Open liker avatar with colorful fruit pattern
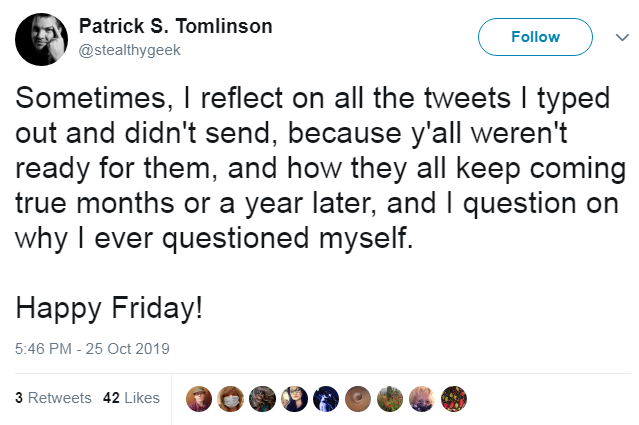This screenshot has width=639, height=425. point(454,399)
